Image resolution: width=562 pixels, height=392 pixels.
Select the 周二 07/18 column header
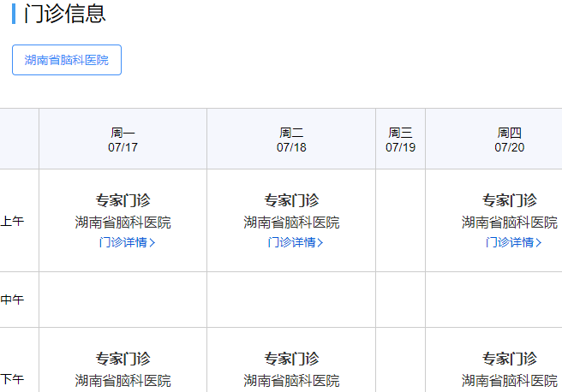coord(291,140)
